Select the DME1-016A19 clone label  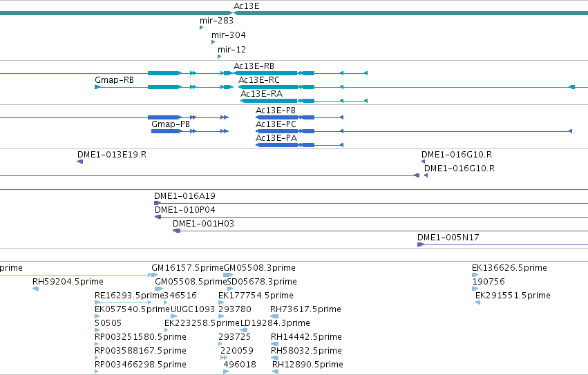click(x=184, y=196)
